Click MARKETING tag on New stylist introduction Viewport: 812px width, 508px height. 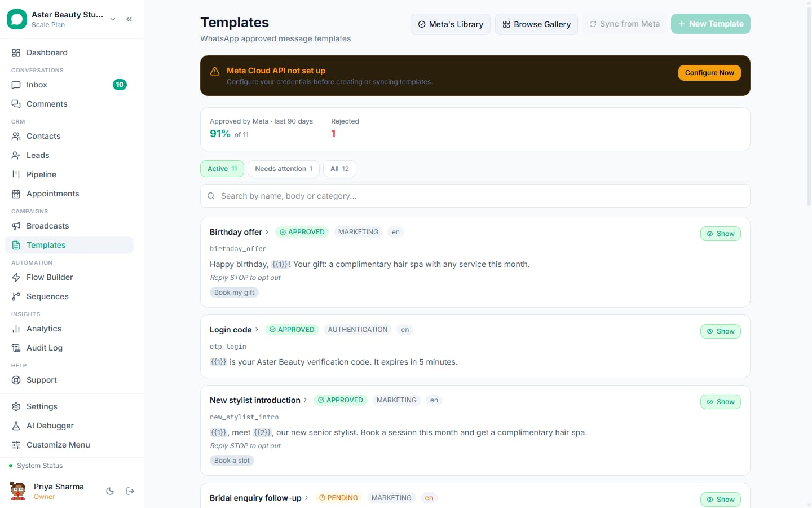click(x=396, y=400)
